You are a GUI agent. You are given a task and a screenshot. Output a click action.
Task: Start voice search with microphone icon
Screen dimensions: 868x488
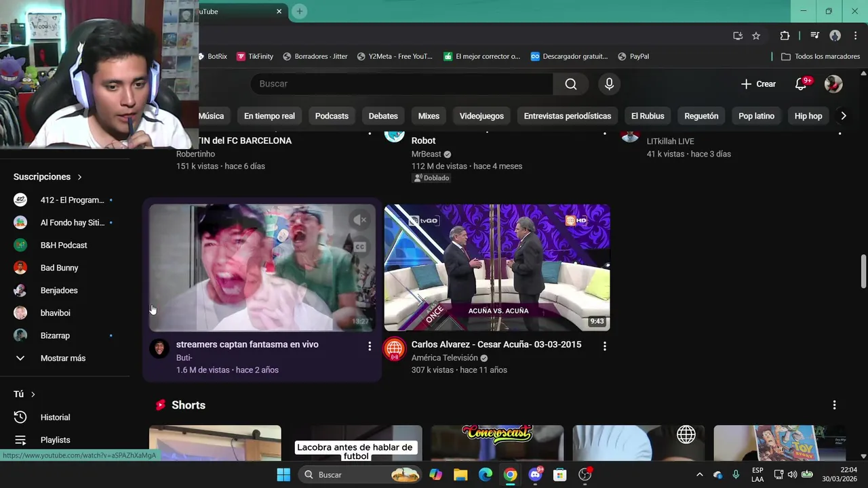[609, 84]
